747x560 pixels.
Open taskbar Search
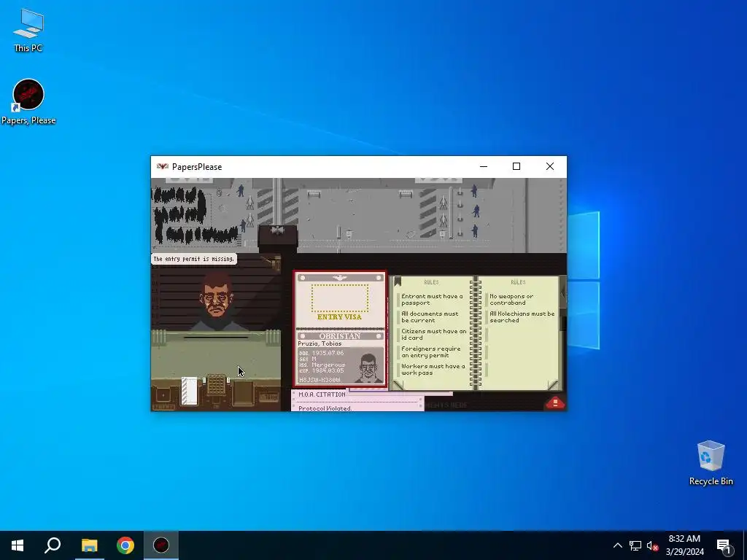pos(53,545)
